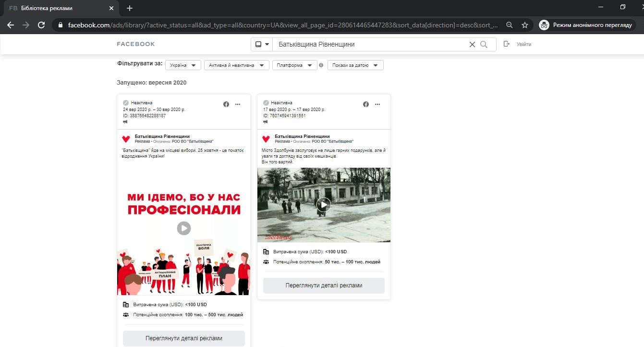Open the three-dots menu on ad 388765482288187

click(238, 104)
